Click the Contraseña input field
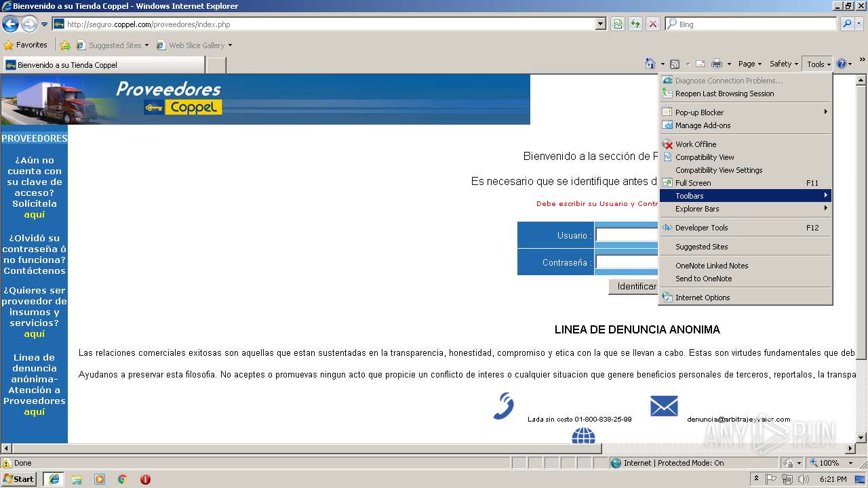Screen dimensions: 868x488 click(627, 262)
